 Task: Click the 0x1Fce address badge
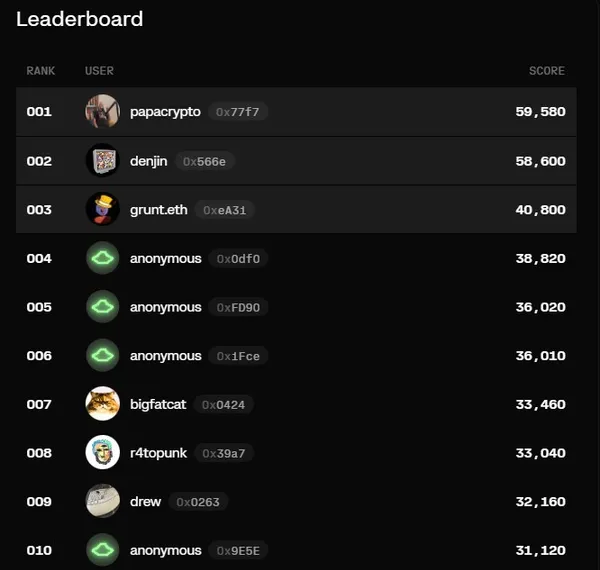click(239, 356)
